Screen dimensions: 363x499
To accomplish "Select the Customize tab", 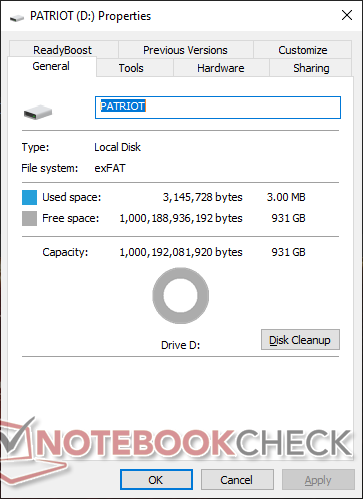I will tap(303, 50).
